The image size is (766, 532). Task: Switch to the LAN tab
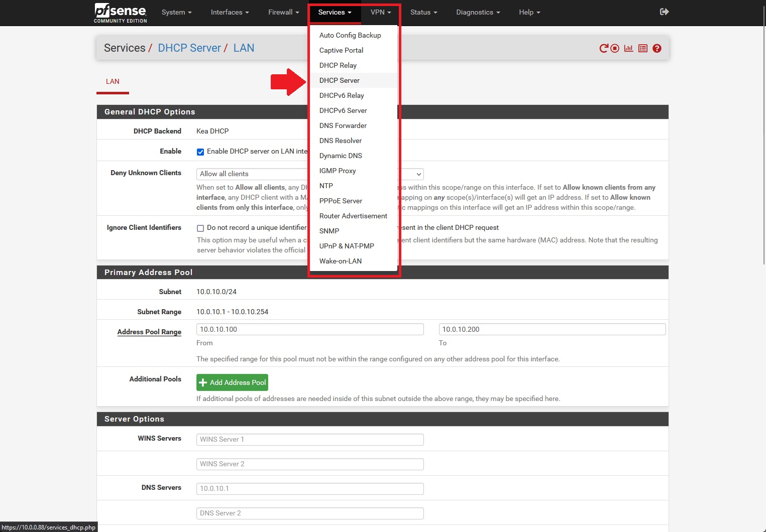(x=113, y=82)
